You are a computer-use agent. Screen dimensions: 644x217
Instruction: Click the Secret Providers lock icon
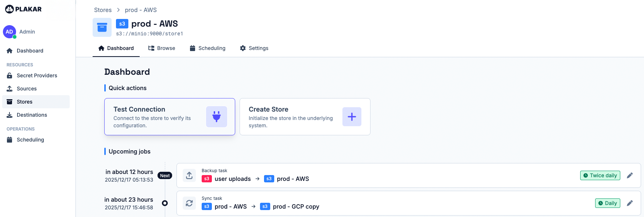(x=9, y=75)
